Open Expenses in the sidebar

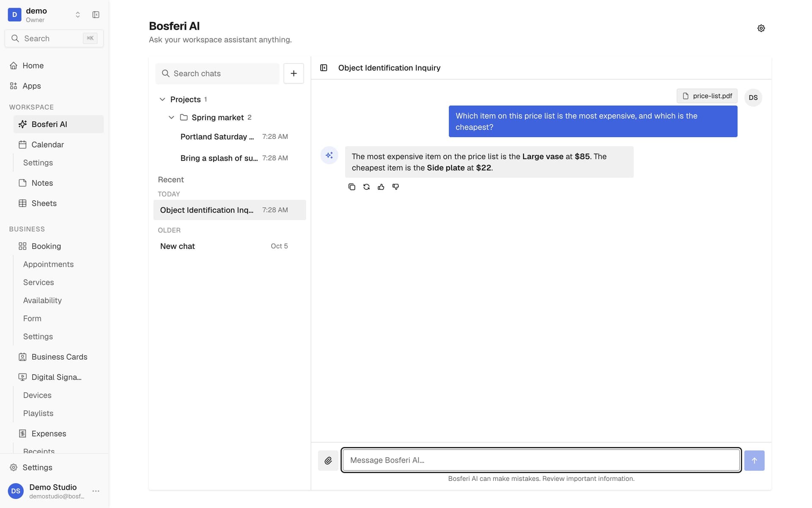[x=58, y=433]
